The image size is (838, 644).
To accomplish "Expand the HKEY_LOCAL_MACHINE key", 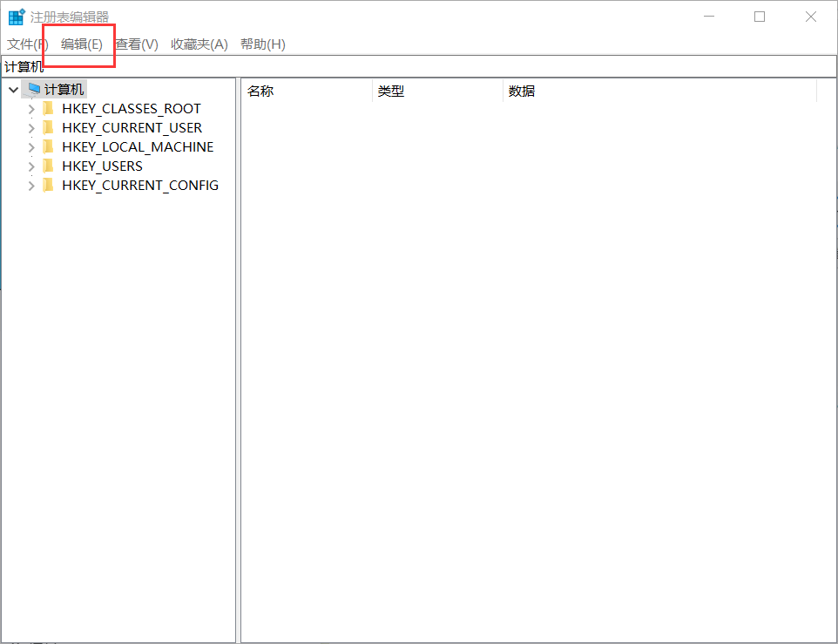I will coord(30,146).
